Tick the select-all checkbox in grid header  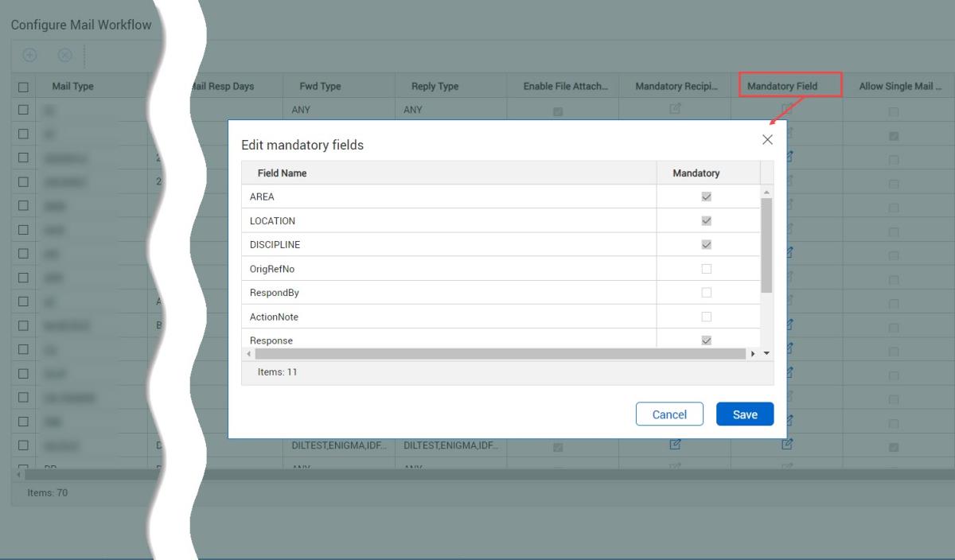click(x=23, y=87)
